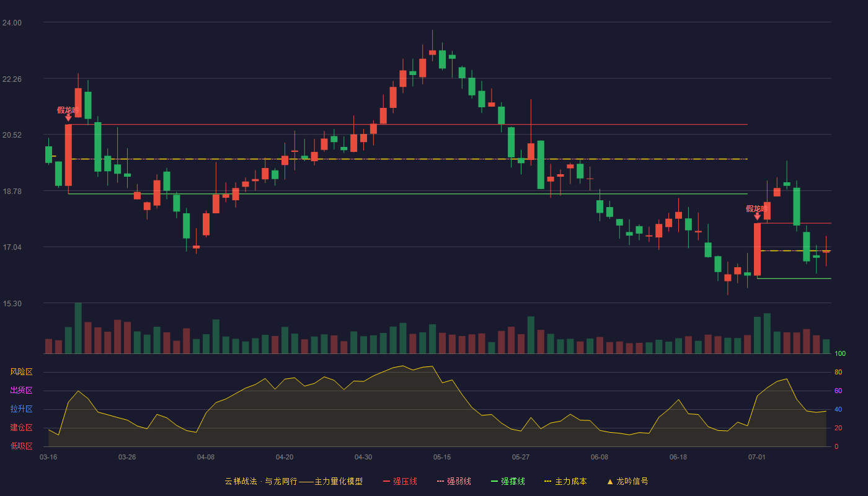Click the blue 40 indicator axis value
This screenshot has height=496, width=868.
pyautogui.click(x=838, y=409)
